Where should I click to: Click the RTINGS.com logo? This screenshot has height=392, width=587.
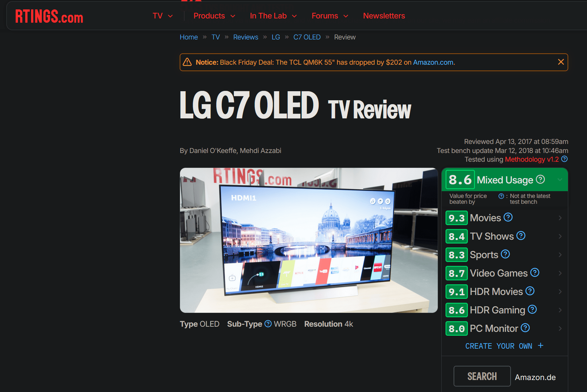[49, 16]
